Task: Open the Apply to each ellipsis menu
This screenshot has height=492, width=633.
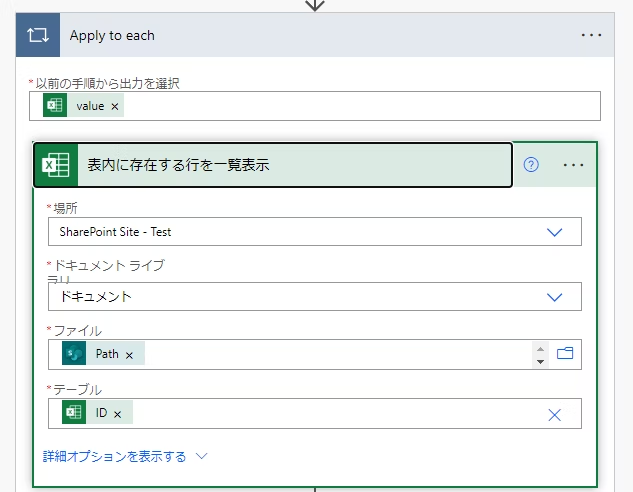Action: 591,36
